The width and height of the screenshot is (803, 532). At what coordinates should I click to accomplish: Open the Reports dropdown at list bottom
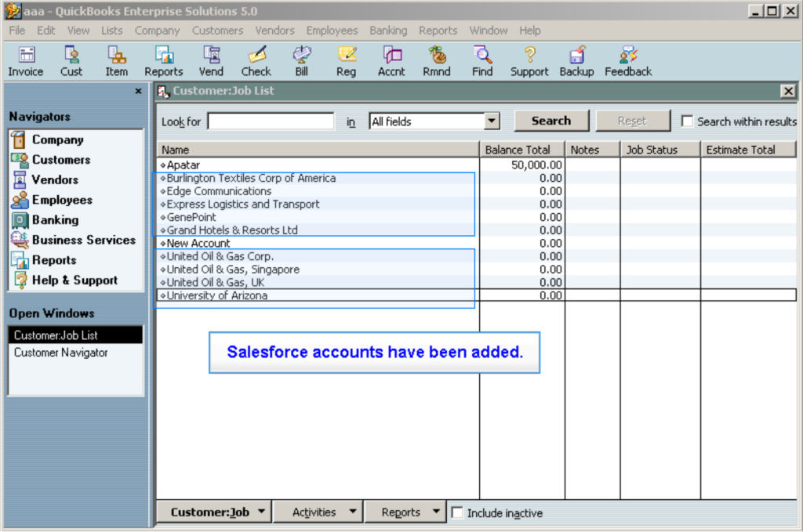pyautogui.click(x=405, y=512)
